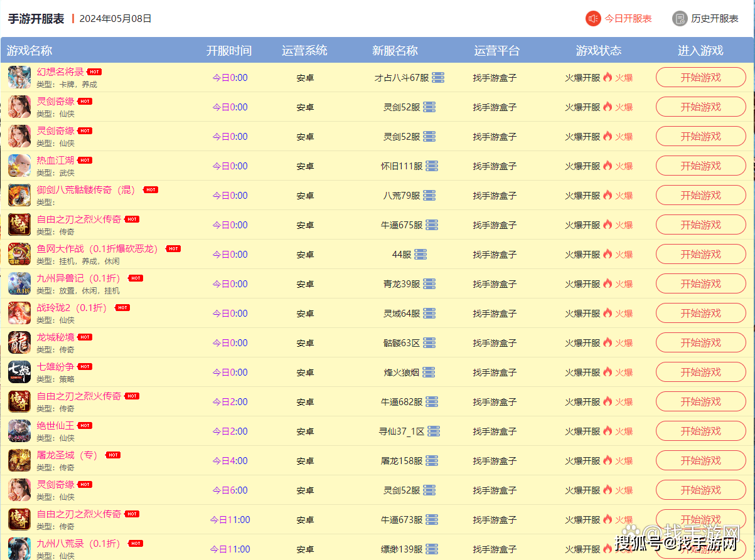Open 鱼网大作战 game title link
Screen dimensions: 755x560
(x=97, y=248)
